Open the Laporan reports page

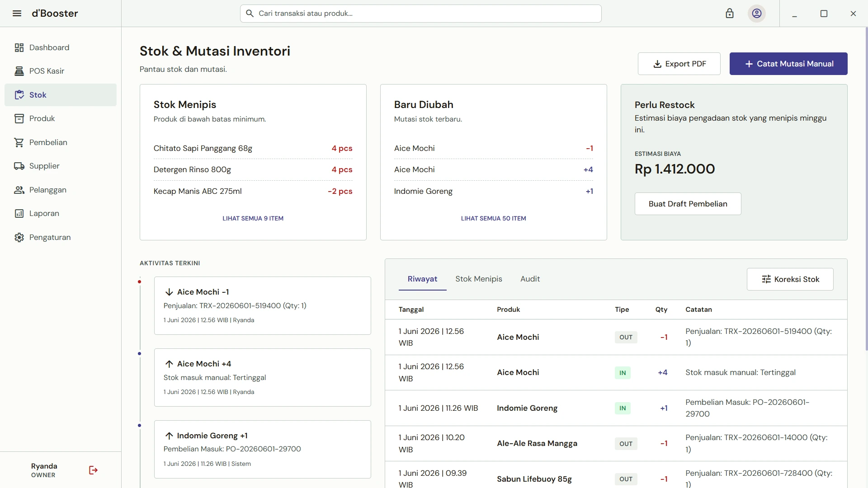point(61,213)
